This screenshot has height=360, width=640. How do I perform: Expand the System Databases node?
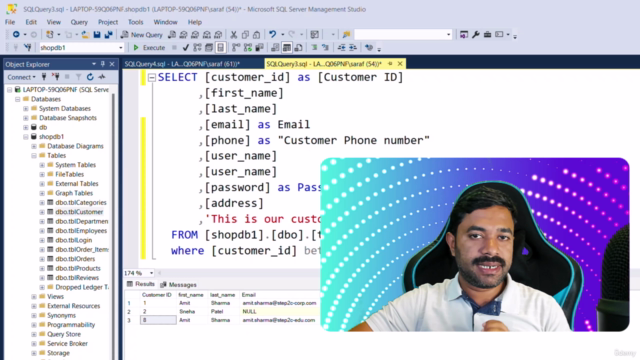(26, 109)
